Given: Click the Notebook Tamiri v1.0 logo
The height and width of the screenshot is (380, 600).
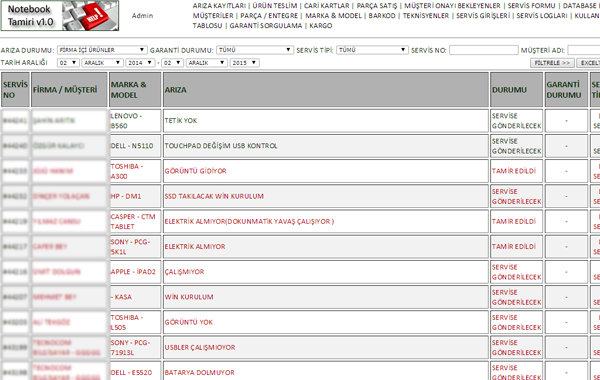Looking at the screenshot, I should coord(60,15).
